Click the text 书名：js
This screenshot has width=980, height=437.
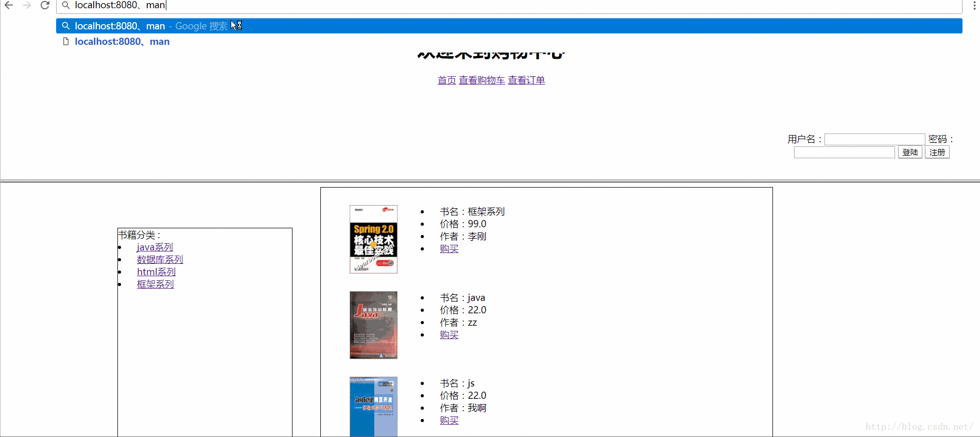pyautogui.click(x=457, y=383)
